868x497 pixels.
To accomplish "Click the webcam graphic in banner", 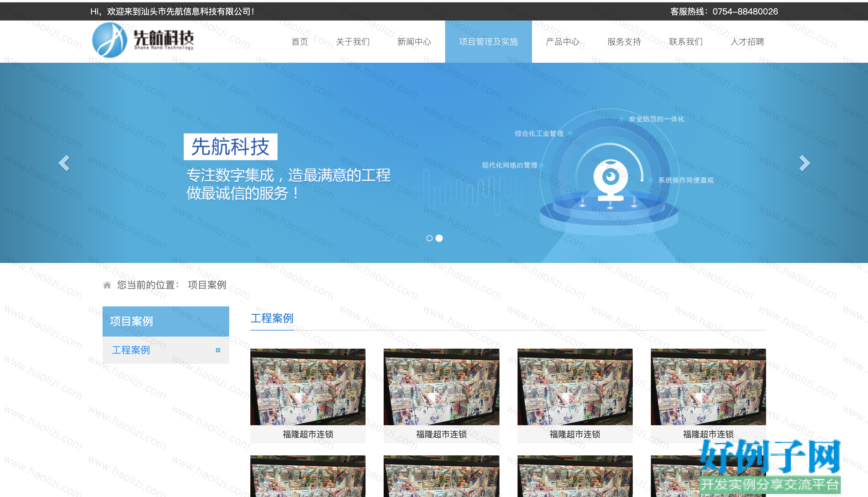I will pyautogui.click(x=610, y=180).
